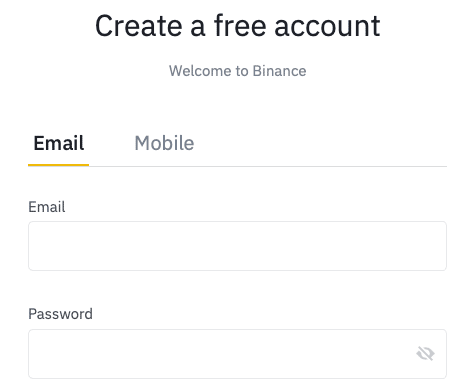Viewport: 476px width, 389px height.
Task: Click the Password field label
Action: click(60, 314)
